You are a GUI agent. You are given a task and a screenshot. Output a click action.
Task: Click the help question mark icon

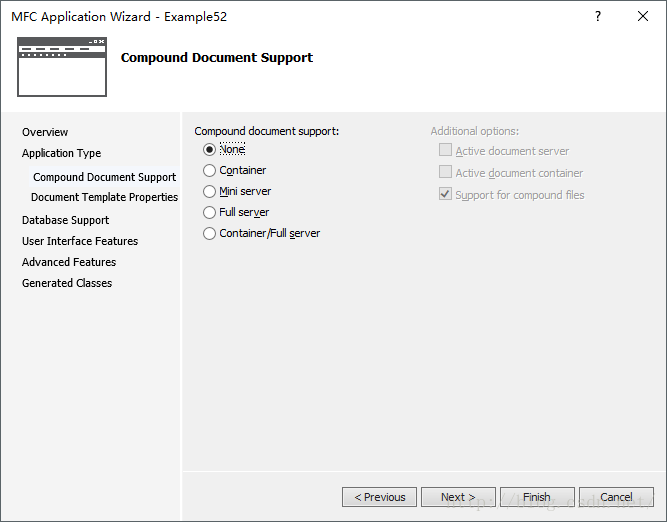click(598, 16)
